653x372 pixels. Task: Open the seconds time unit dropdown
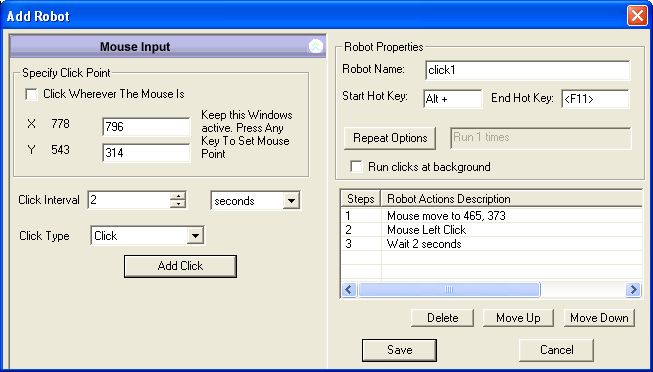[291, 201]
